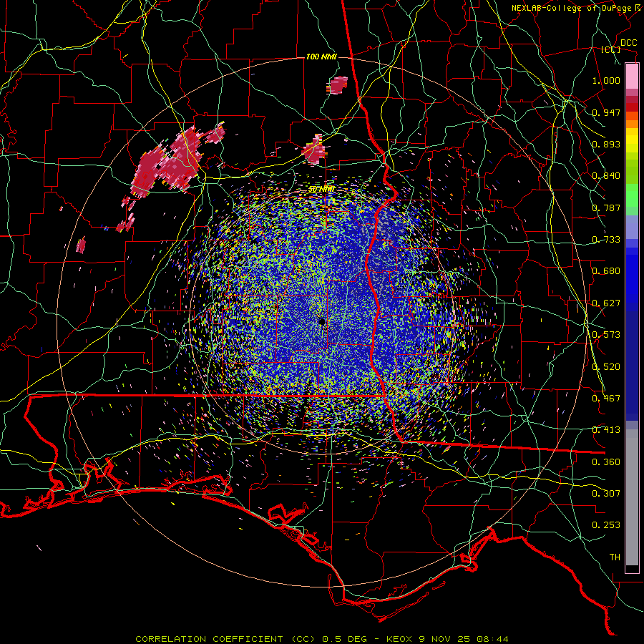Screen dimensions: 644x644
Task: Pick the yellow segment of the color bar
Action: [x=632, y=141]
